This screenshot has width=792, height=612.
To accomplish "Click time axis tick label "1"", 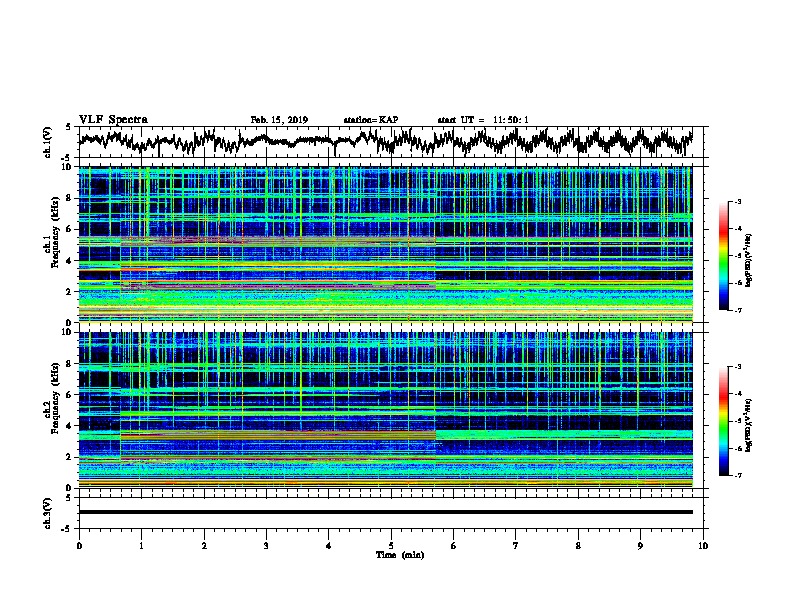I will point(141,546).
